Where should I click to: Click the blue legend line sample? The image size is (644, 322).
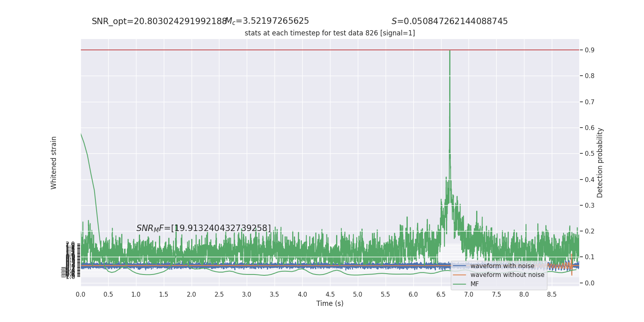coord(459,266)
